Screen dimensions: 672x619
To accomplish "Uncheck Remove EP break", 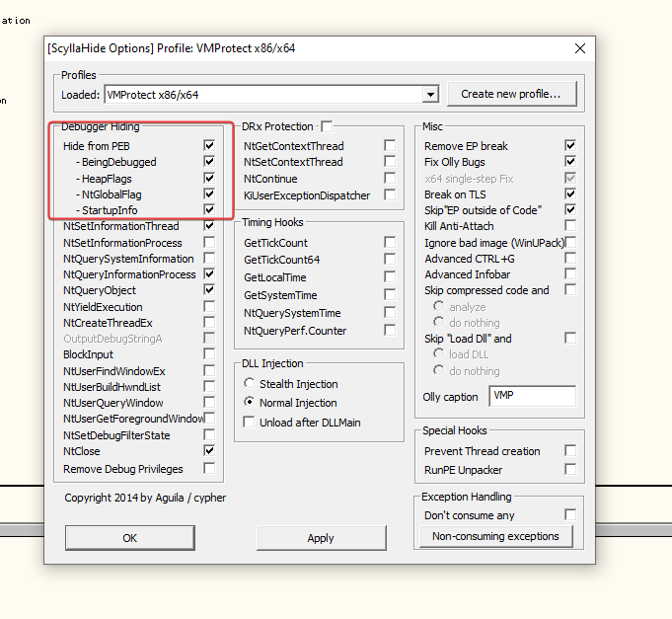I will pos(570,146).
